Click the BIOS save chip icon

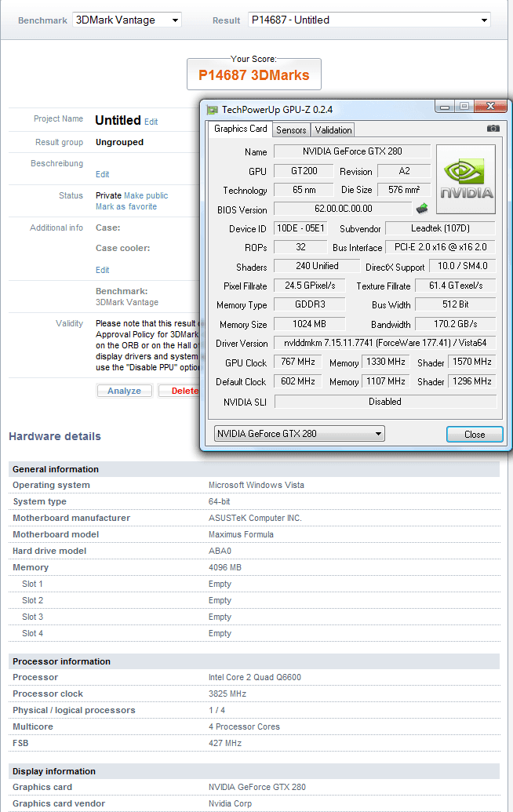coord(422,209)
